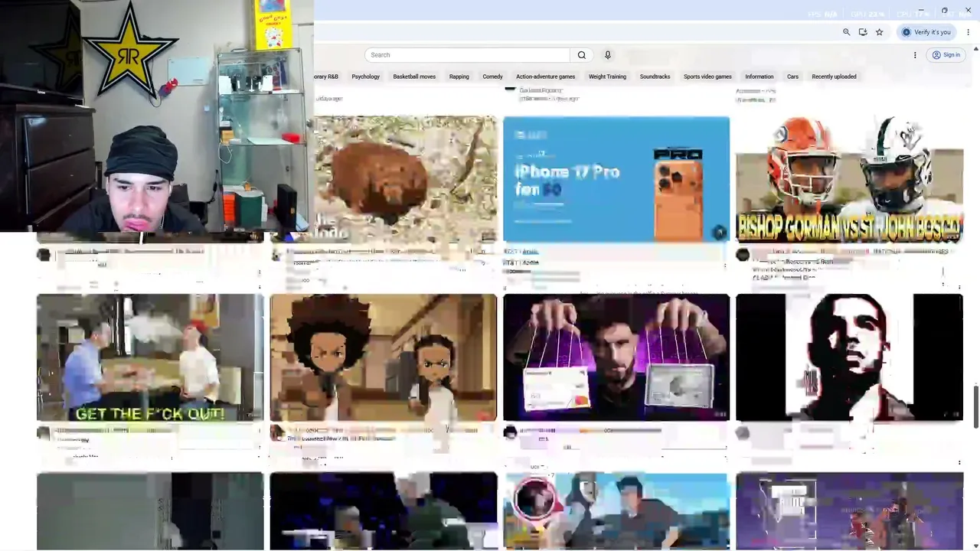Screen dimensions: 980x551
Task: Select the Cars chip
Action: (x=792, y=77)
